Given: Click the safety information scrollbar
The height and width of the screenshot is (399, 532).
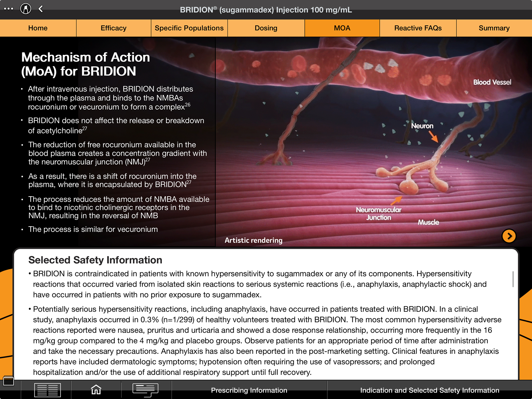Looking at the screenshot, I should pos(513,279).
